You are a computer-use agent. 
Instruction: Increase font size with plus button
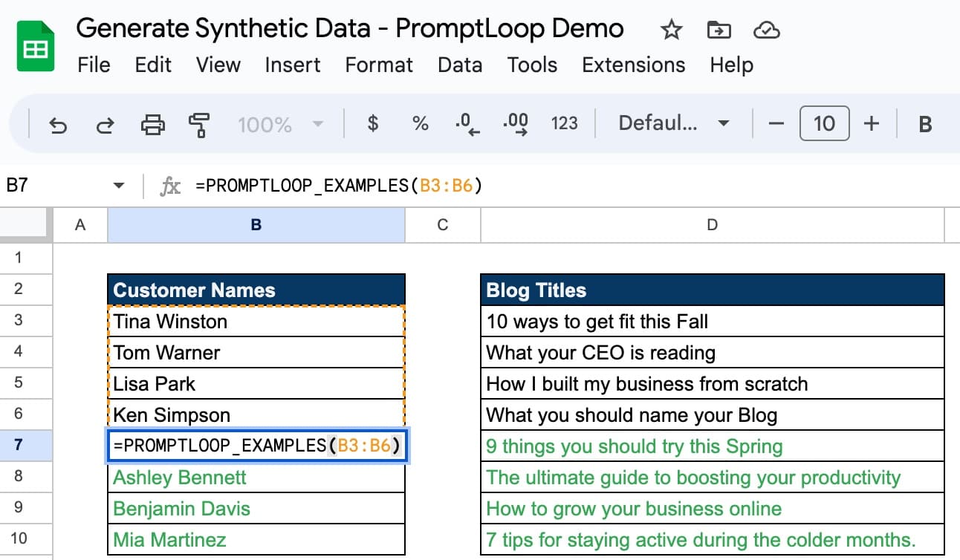[872, 123]
